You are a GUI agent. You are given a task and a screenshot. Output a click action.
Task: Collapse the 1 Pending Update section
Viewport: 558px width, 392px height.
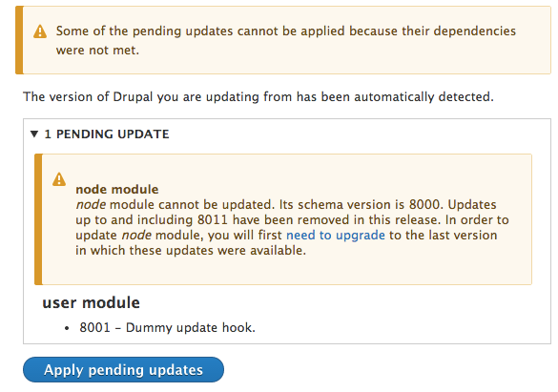click(34, 134)
